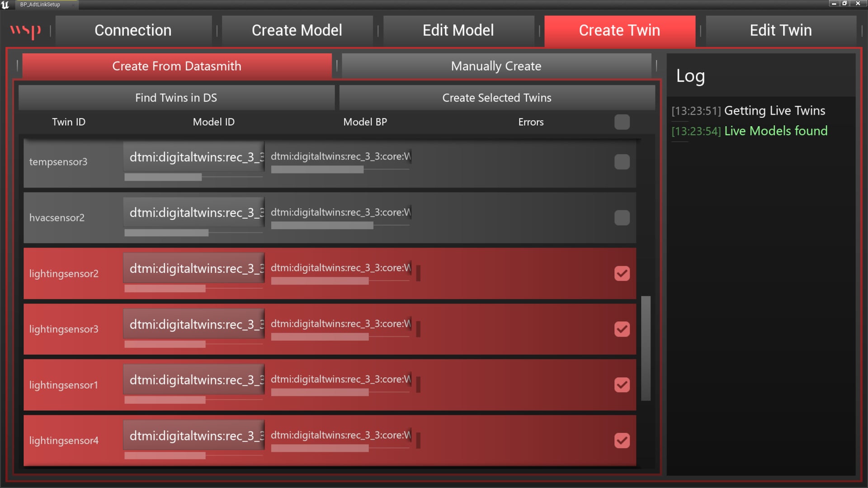This screenshot has height=488, width=868.
Task: Switch to the Edit Model tab
Action: point(458,30)
